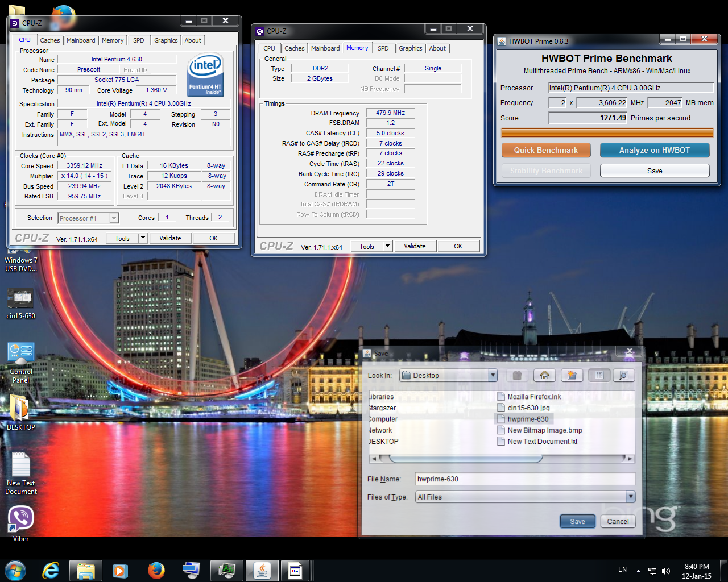Click Validate in left CPU-Z window
728x582 pixels.
[170, 238]
